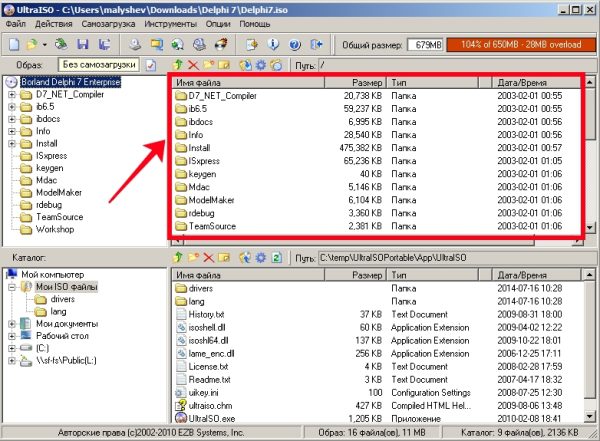Sort image list by Имя файла column
Image resolution: width=600 pixels, height=441 pixels.
pyautogui.click(x=248, y=82)
